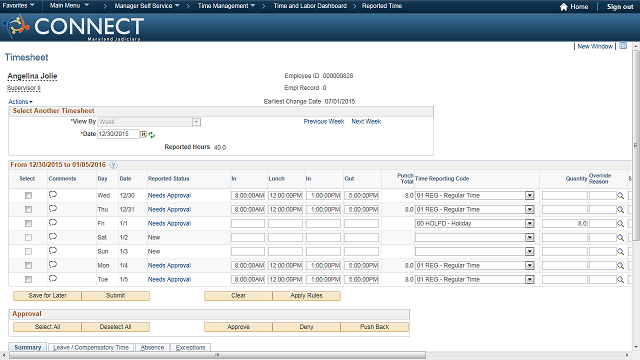The width and height of the screenshot is (640, 360).
Task: Open the Main Menu in the navigation bar
Action: [x=69, y=6]
